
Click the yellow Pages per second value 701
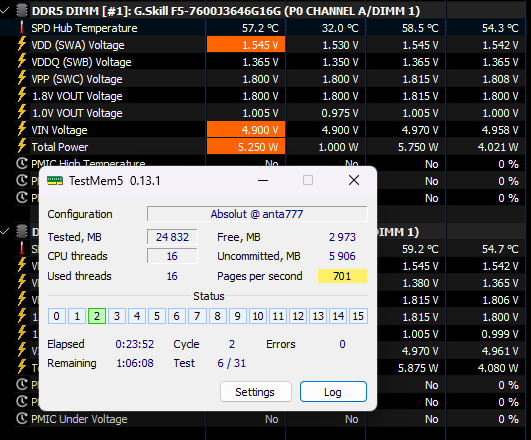pyautogui.click(x=342, y=276)
